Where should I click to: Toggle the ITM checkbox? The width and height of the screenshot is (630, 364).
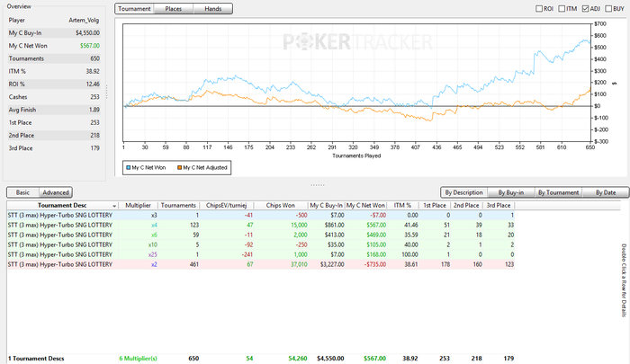[562, 9]
